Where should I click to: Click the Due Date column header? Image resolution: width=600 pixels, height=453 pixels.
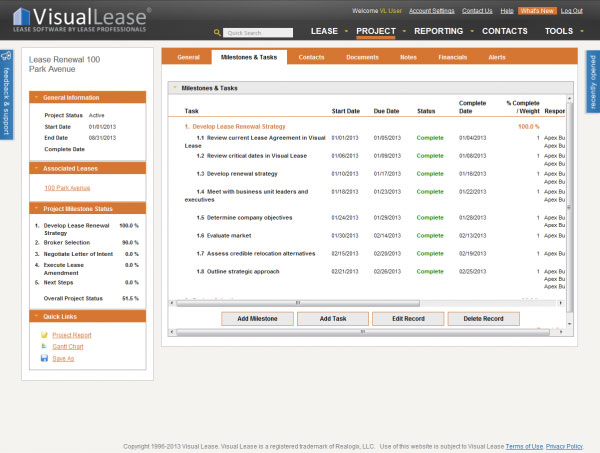386,111
